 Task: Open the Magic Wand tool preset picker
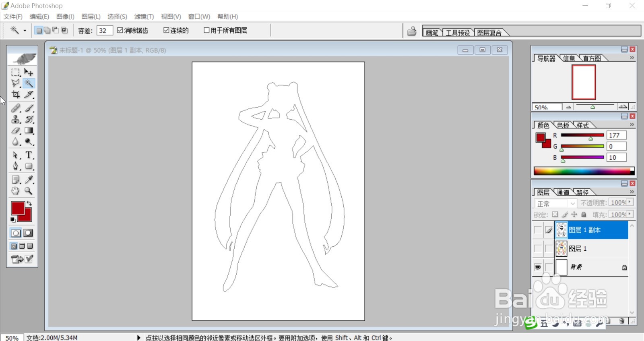(x=25, y=31)
